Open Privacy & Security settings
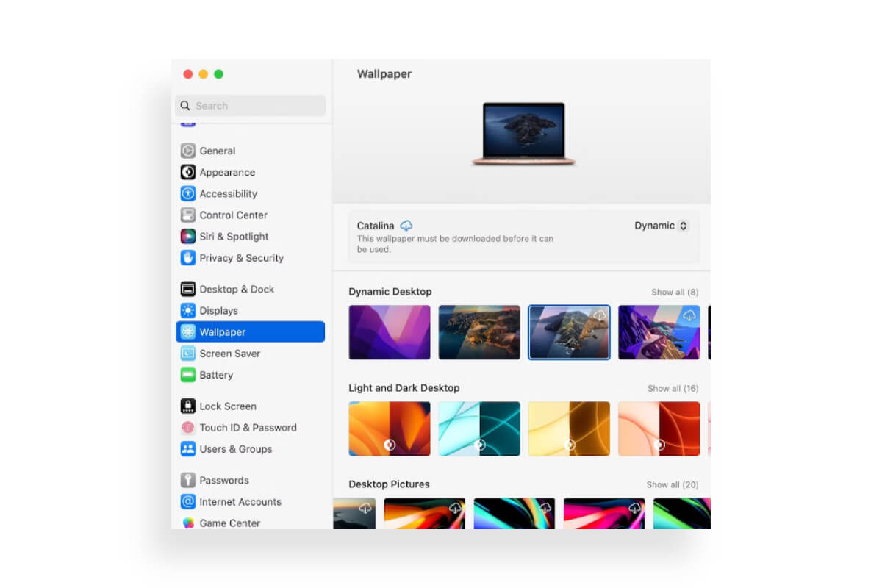882x588 pixels. (241, 258)
